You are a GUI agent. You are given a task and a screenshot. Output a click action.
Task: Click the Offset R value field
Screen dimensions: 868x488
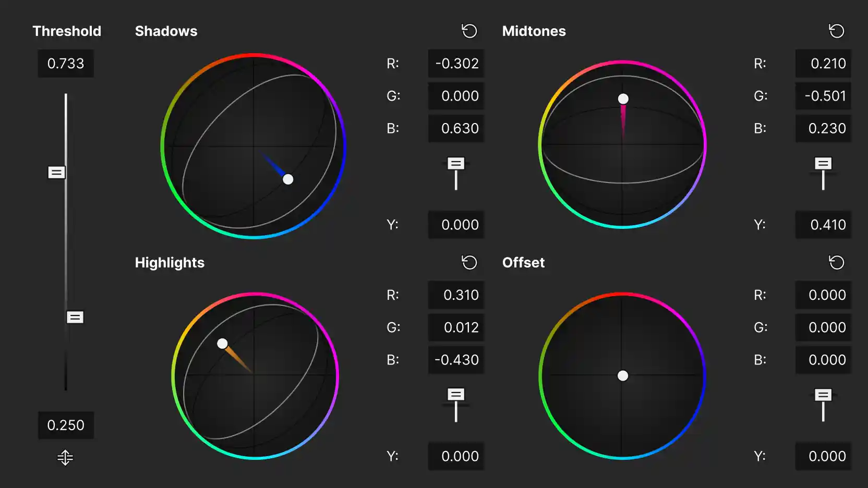tap(823, 295)
